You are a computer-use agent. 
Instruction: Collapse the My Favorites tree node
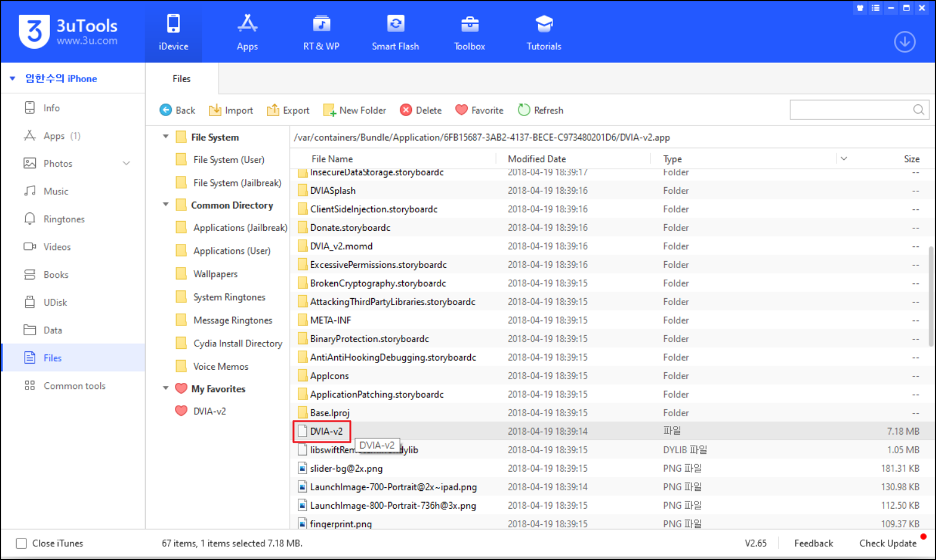(x=166, y=388)
